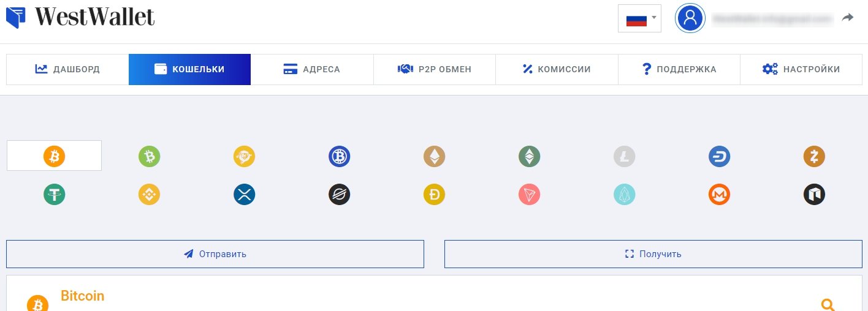
Task: Go to the Настройки tab
Action: [801, 69]
